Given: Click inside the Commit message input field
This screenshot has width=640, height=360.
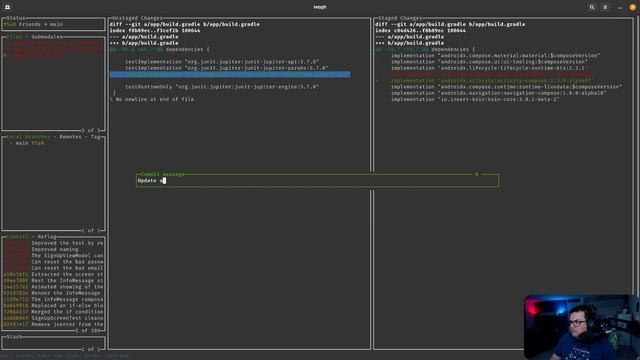Looking at the screenshot, I should coord(318,181).
